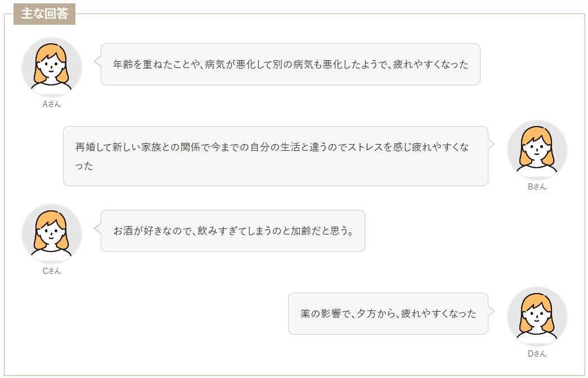Select the speech bubble starting with 年齢を重ねたこと
This screenshot has width=588, height=378.
(290, 64)
